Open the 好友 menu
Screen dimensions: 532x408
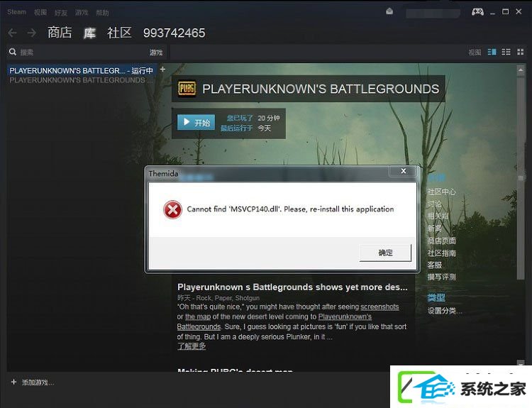61,13
